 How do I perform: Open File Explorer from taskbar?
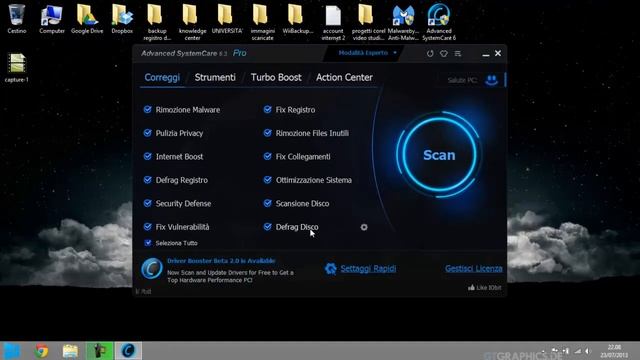(70, 351)
